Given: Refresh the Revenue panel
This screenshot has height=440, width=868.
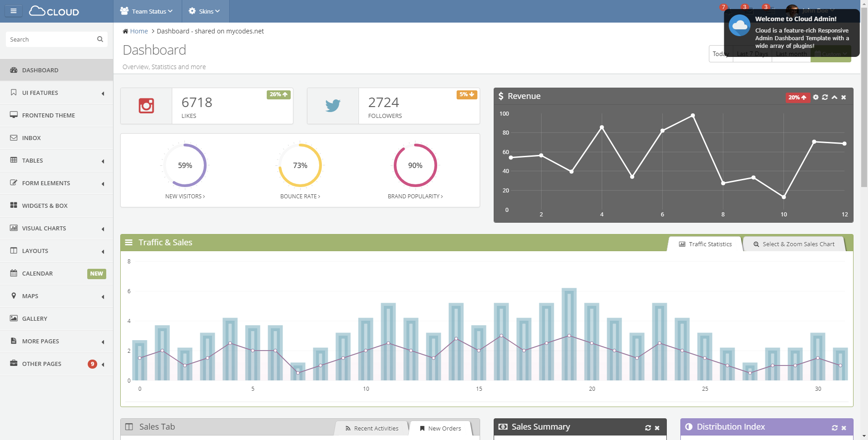Looking at the screenshot, I should coord(825,97).
